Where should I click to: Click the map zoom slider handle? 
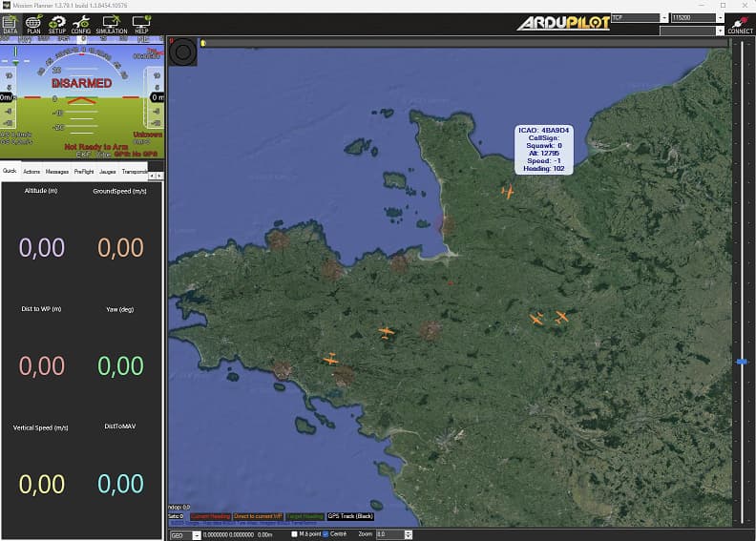pyautogui.click(x=742, y=362)
